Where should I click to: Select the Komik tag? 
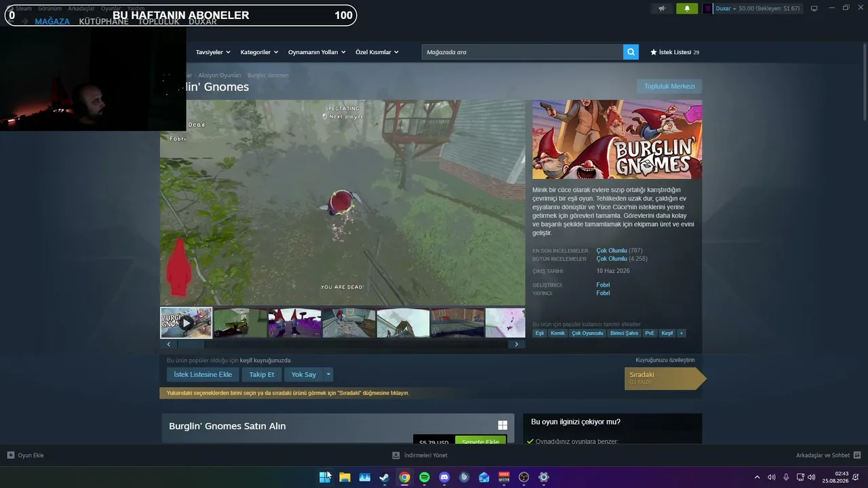tap(558, 333)
